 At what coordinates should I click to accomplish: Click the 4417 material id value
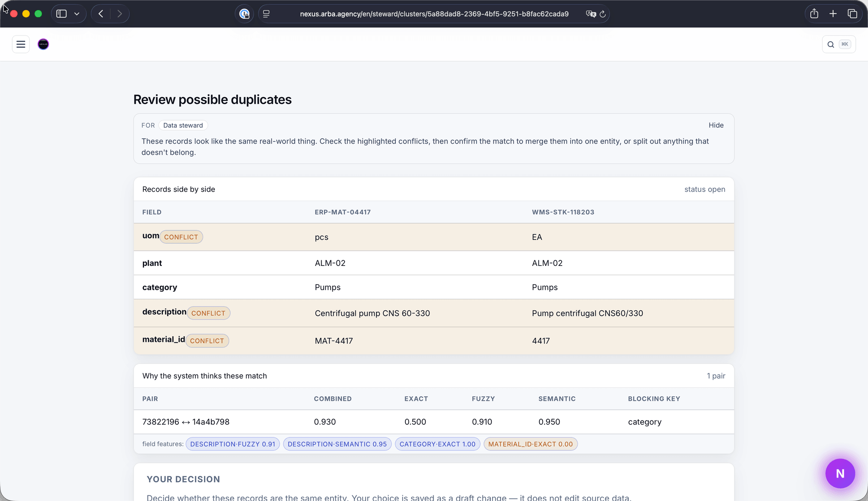[541, 341]
